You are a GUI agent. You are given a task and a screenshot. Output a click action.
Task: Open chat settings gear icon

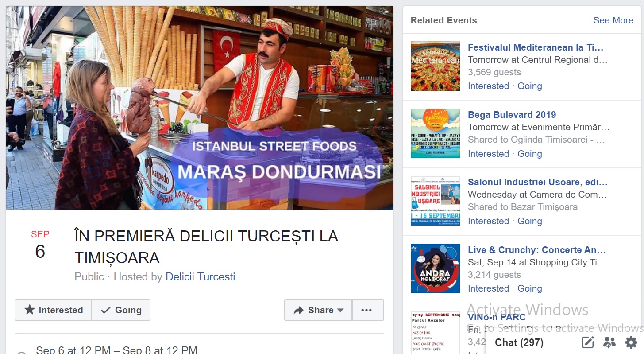[x=631, y=342]
